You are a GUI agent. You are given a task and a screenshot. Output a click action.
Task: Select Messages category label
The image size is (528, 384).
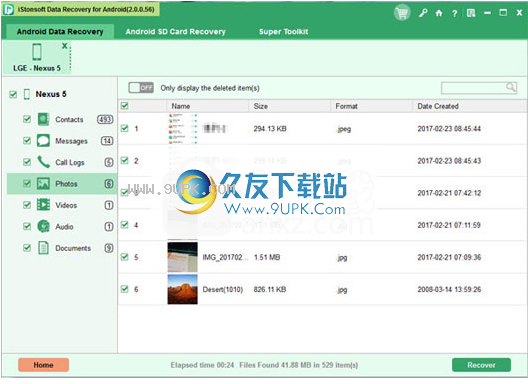point(71,141)
